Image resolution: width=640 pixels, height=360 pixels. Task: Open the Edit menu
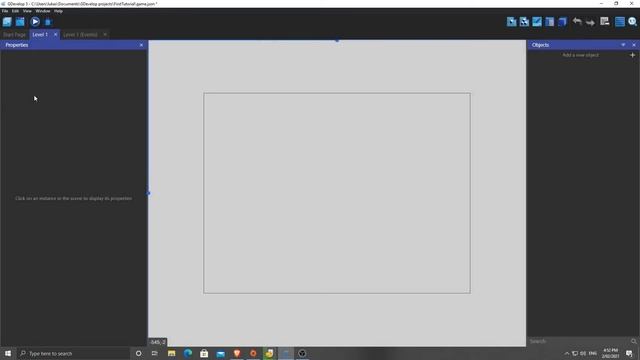pos(15,11)
